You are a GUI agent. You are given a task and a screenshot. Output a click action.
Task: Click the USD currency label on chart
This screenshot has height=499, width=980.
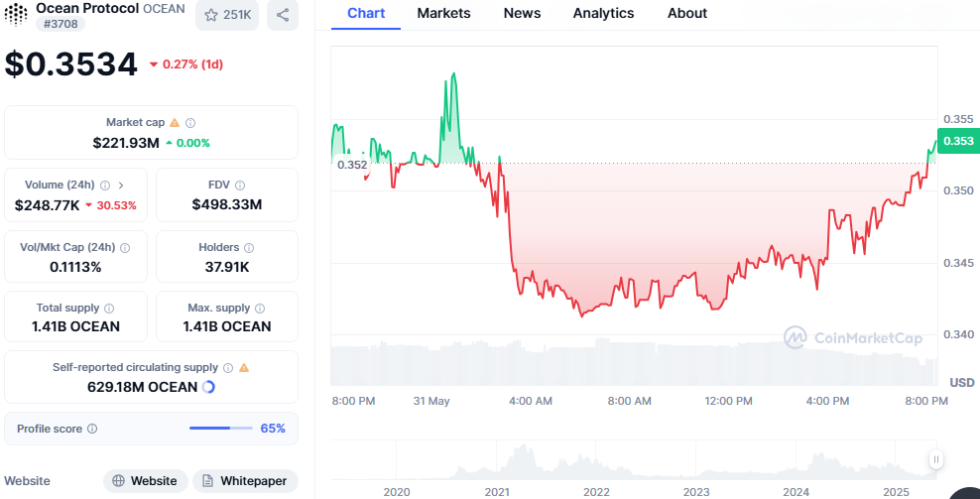pos(962,382)
